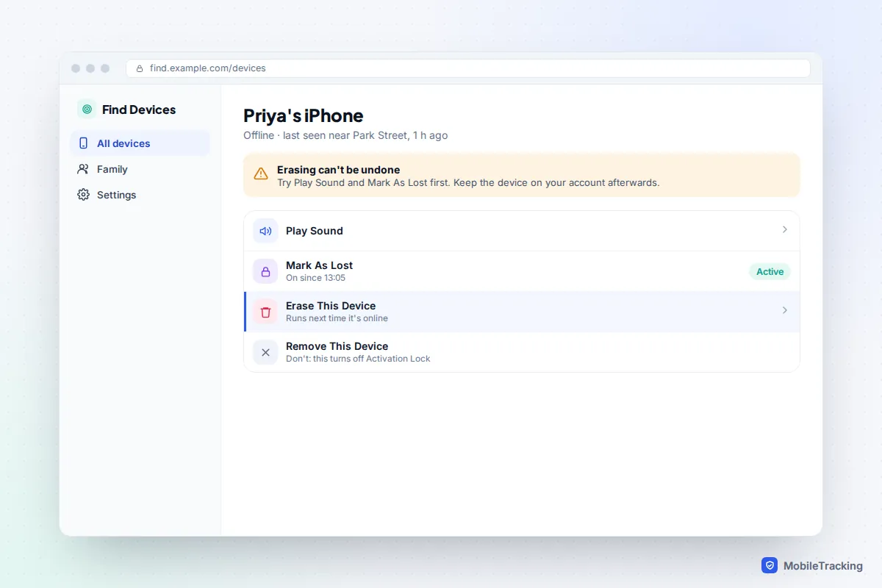Screen dimensions: 882x588
Task: Click the Priya's iPhone heading
Action: (x=304, y=115)
